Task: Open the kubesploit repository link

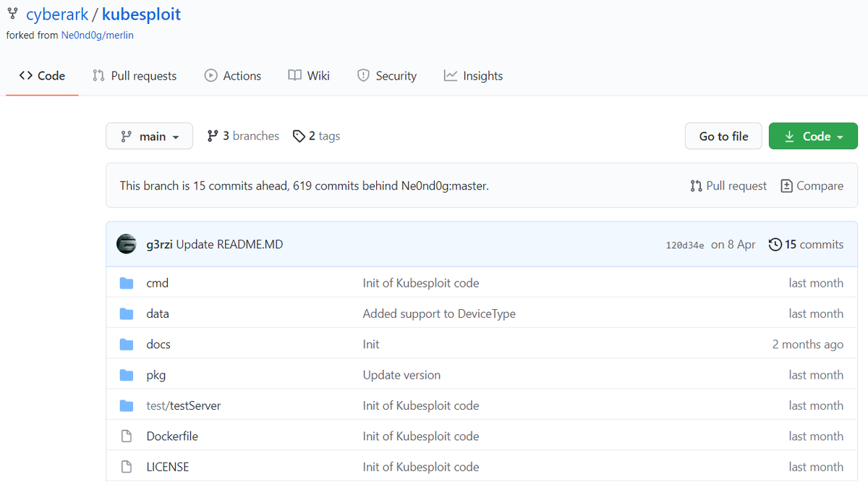Action: tap(142, 14)
